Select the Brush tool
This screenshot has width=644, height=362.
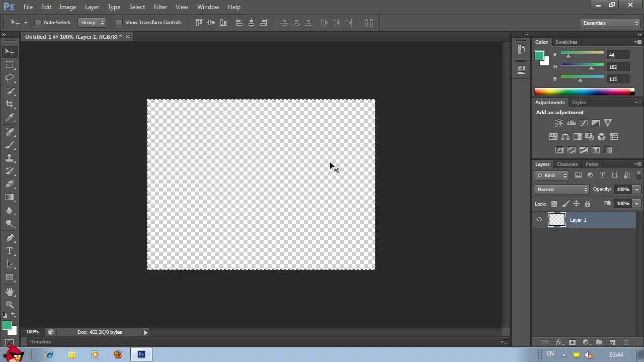coord(10,145)
